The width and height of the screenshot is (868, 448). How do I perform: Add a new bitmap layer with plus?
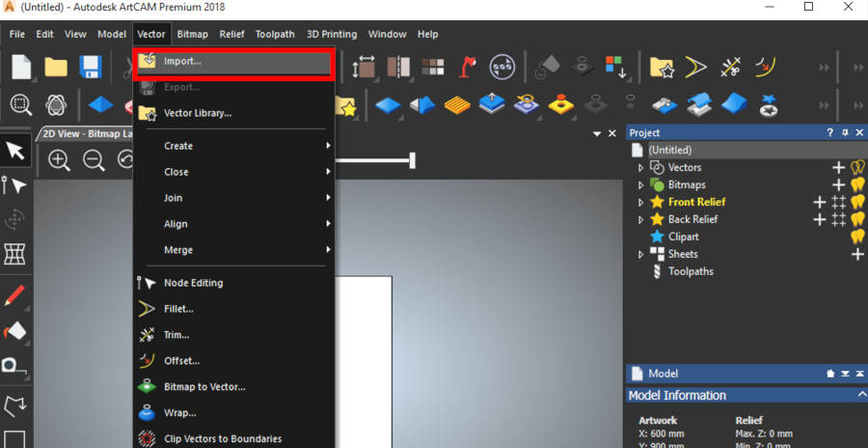(839, 184)
